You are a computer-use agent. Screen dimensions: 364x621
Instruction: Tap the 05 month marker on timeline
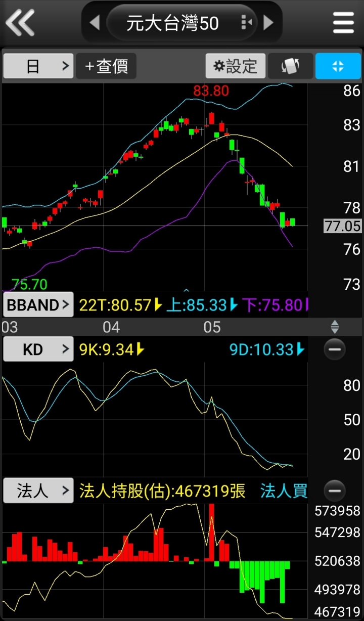point(212,327)
